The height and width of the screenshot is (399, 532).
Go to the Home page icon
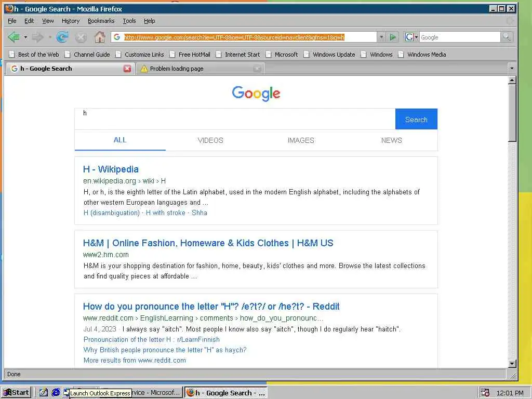tap(99, 37)
